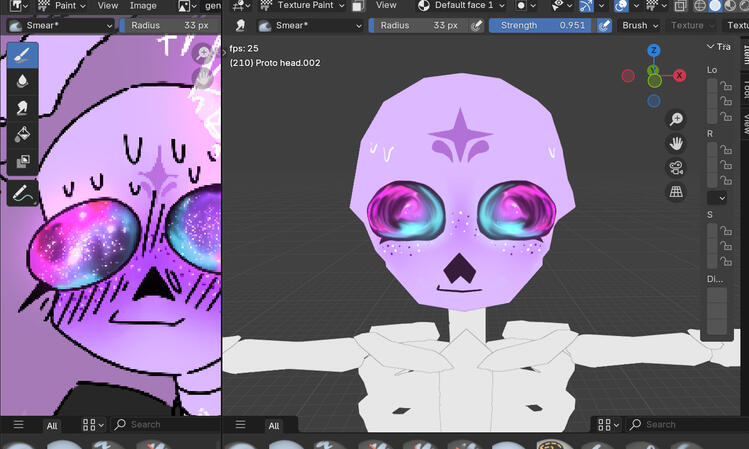
Task: Expand the Brush settings popover
Action: click(x=640, y=25)
